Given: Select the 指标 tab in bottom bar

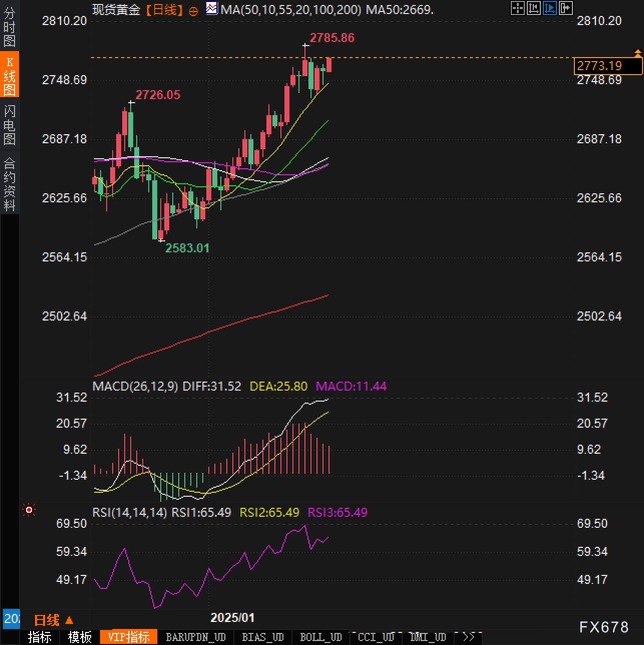Looking at the screenshot, I should coord(40,637).
